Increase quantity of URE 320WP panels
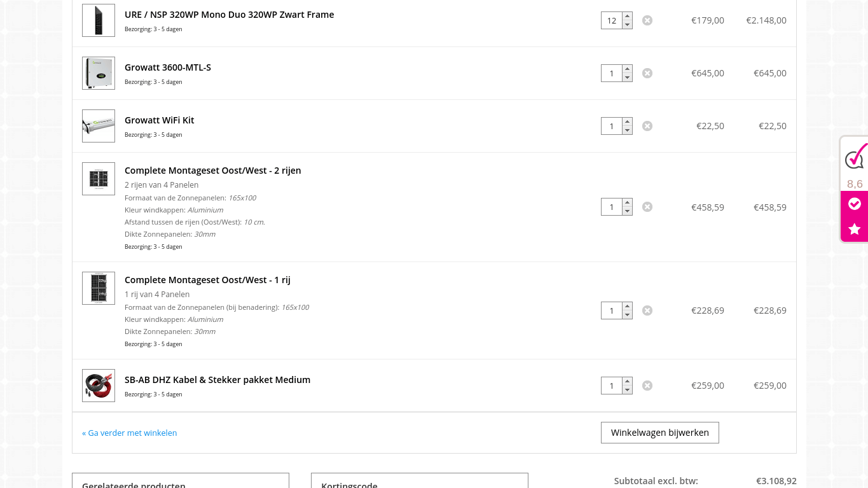 tap(628, 16)
